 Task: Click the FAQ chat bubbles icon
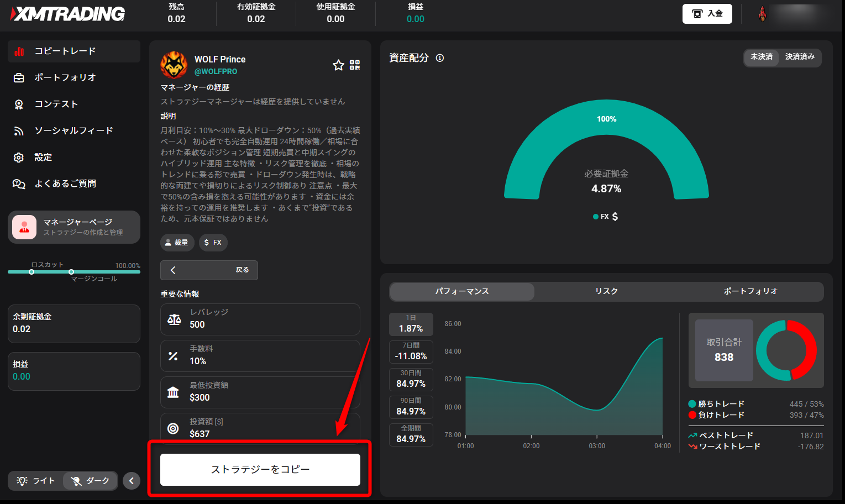[19, 184]
